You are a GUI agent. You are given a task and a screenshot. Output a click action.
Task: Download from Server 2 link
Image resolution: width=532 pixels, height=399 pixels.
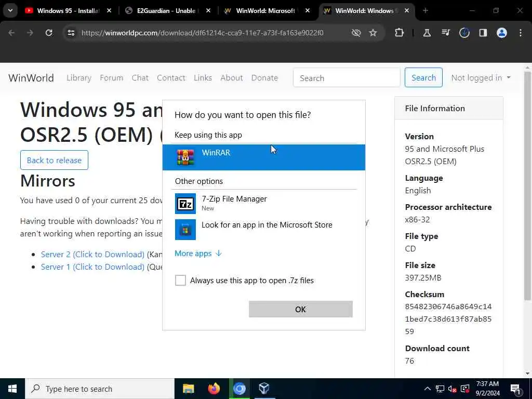(x=92, y=254)
